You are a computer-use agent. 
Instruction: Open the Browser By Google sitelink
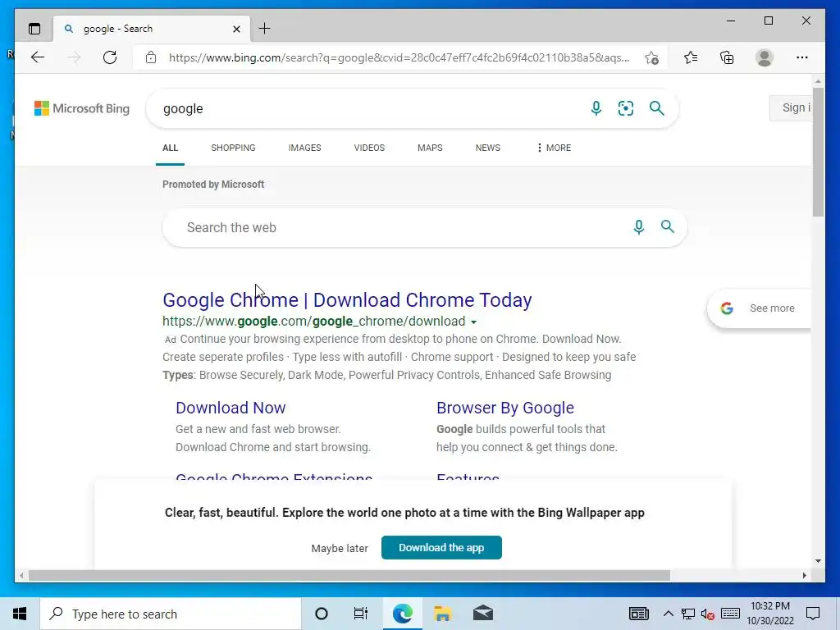pyautogui.click(x=505, y=408)
